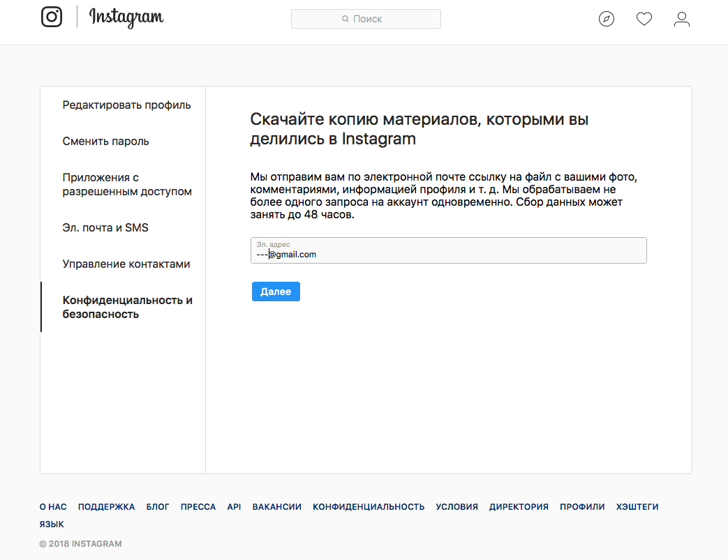Follow the УСЛОВИЯ footer link
This screenshot has width=728, height=560.
[x=457, y=506]
